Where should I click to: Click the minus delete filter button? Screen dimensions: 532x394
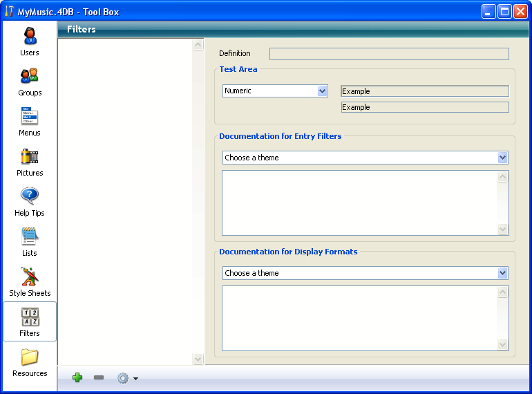[99, 378]
